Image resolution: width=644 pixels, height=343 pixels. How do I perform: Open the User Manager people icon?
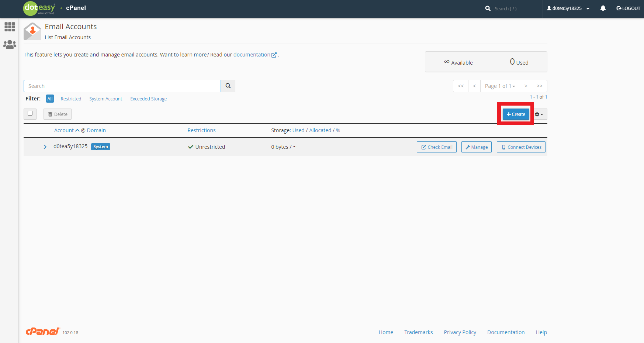(x=10, y=45)
